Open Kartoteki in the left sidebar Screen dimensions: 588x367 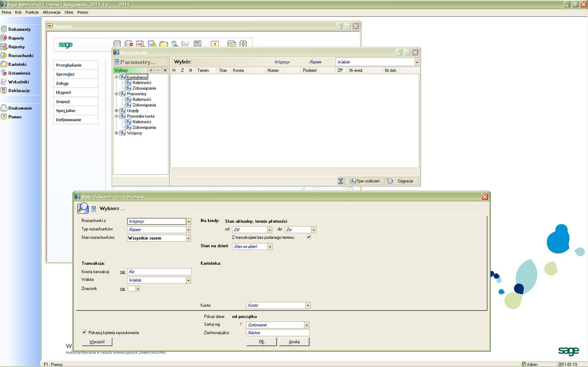pos(14,64)
